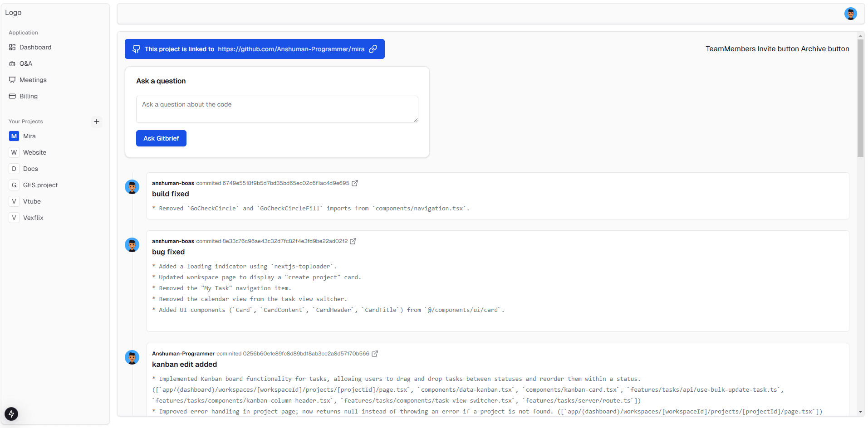Click the W badge for Website
868x428 pixels.
(x=14, y=152)
